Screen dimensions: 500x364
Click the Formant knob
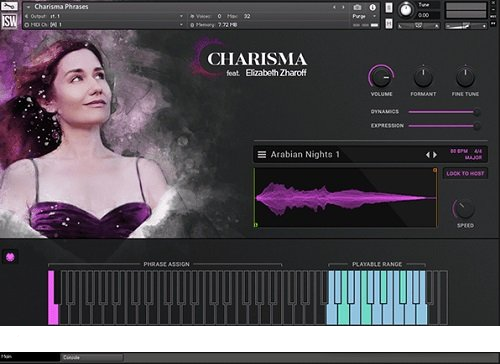tap(423, 77)
